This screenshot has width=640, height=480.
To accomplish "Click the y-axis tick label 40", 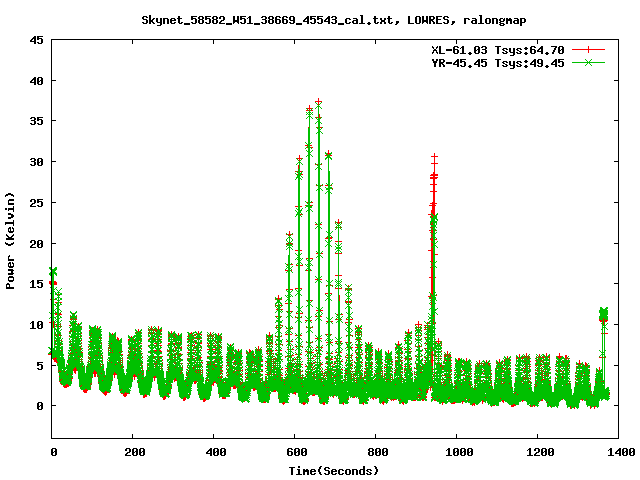I will pos(36,81).
